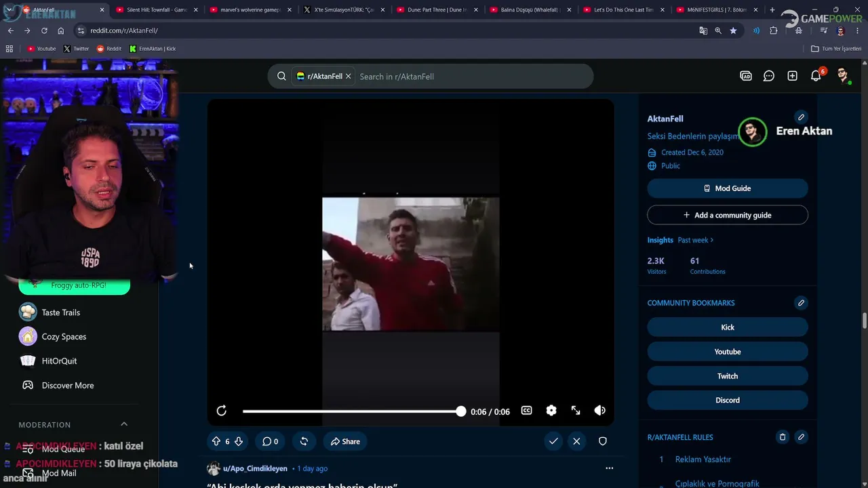Delete r/AktanFell rules with the trash icon
The height and width of the screenshot is (488, 868).
click(782, 437)
